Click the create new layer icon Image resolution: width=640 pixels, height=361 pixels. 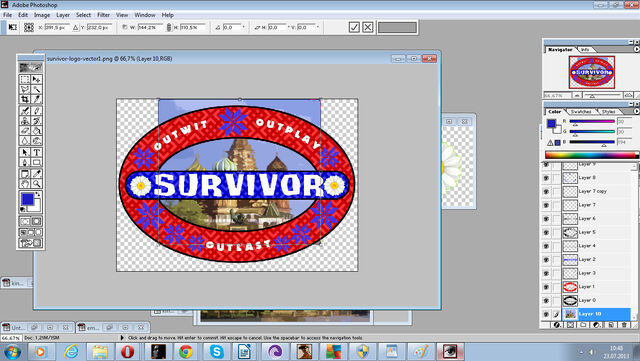click(x=611, y=325)
